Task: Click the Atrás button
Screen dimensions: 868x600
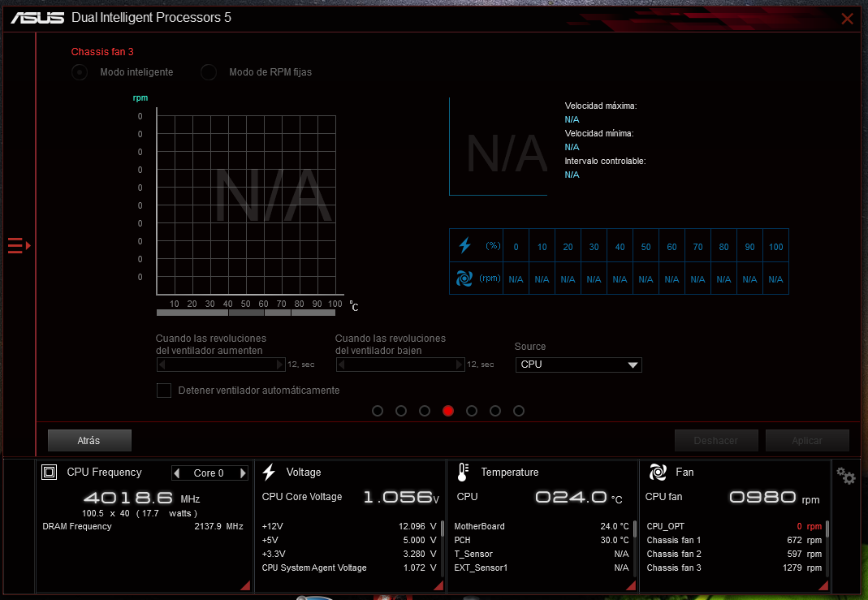Action: click(89, 441)
